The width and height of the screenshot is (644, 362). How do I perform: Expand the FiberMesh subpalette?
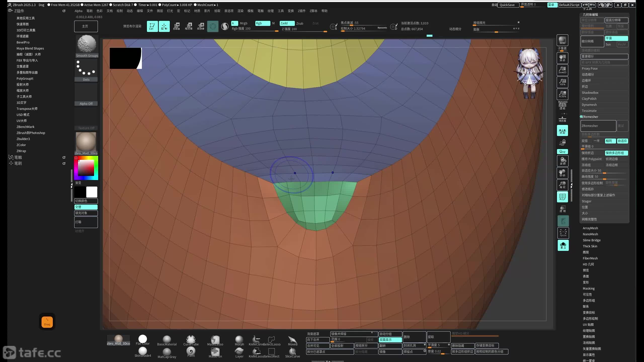coord(590,258)
